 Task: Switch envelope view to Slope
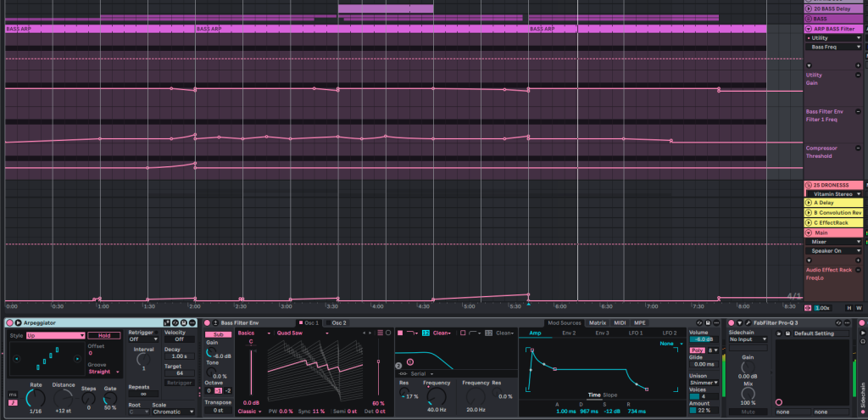(610, 395)
